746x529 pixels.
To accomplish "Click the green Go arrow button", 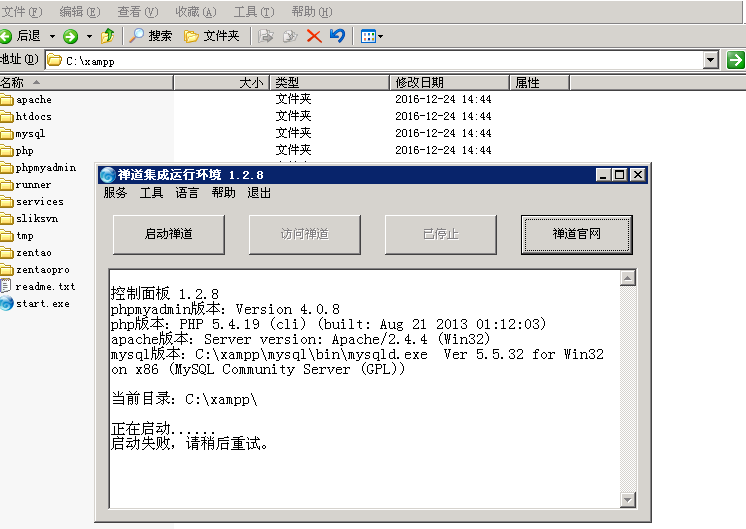I will pyautogui.click(x=735, y=60).
